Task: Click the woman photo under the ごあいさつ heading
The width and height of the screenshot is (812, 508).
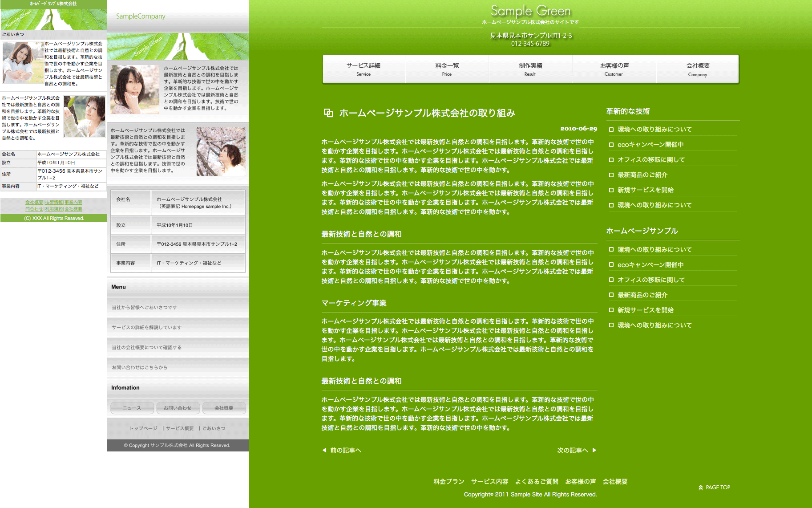Action: click(x=22, y=62)
